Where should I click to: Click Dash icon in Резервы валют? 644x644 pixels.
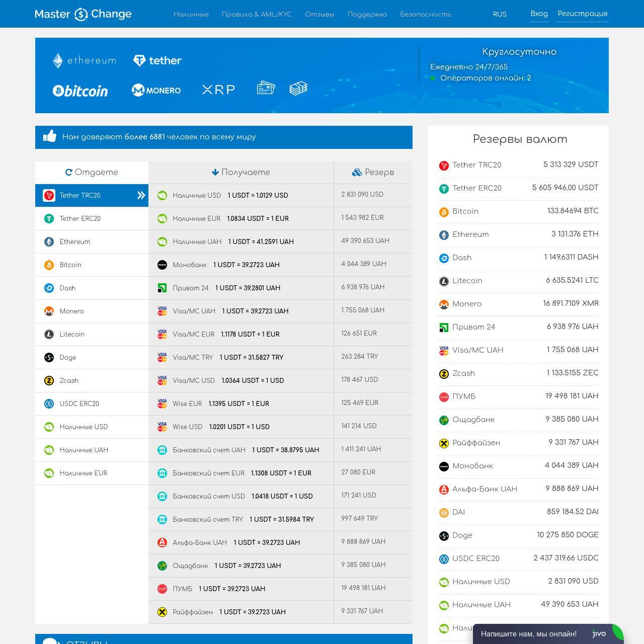tap(444, 258)
